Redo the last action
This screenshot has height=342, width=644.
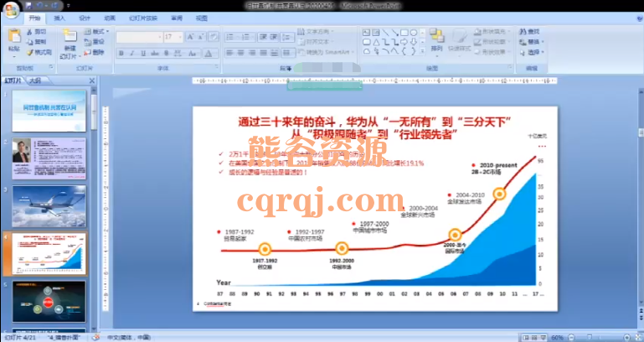click(54, 6)
